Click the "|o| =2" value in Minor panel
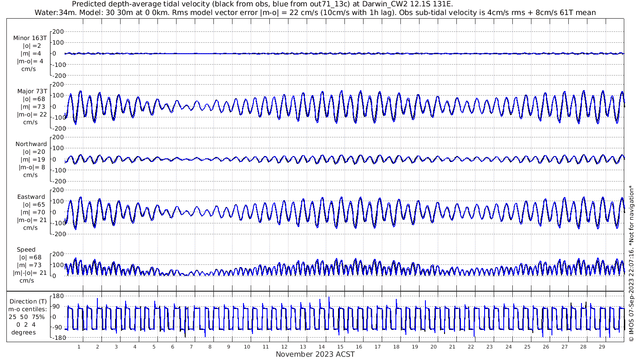 click(32, 46)
